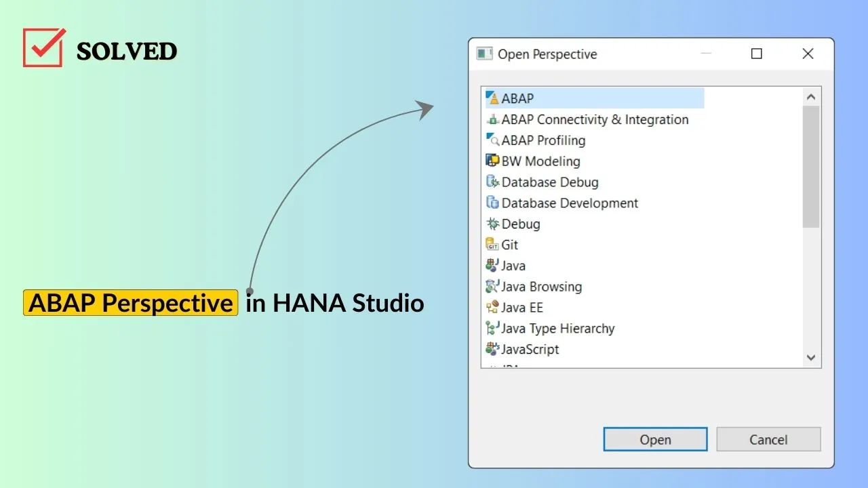The width and height of the screenshot is (868, 488).
Task: Select Database Development perspective text
Action: point(570,203)
